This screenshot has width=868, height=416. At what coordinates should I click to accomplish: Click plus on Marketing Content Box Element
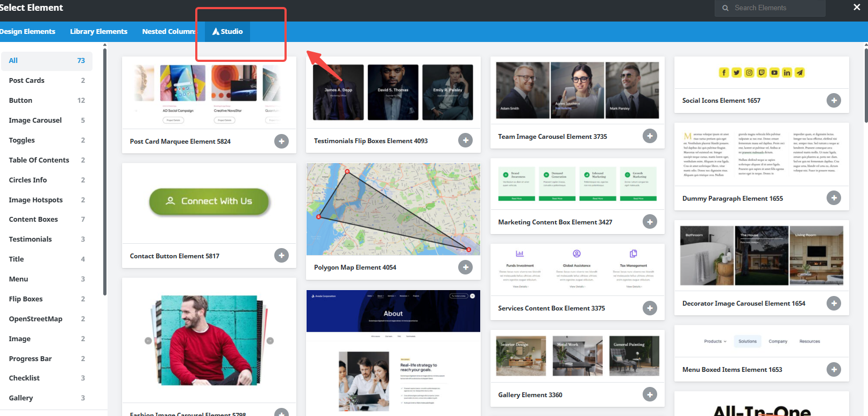[x=650, y=222]
